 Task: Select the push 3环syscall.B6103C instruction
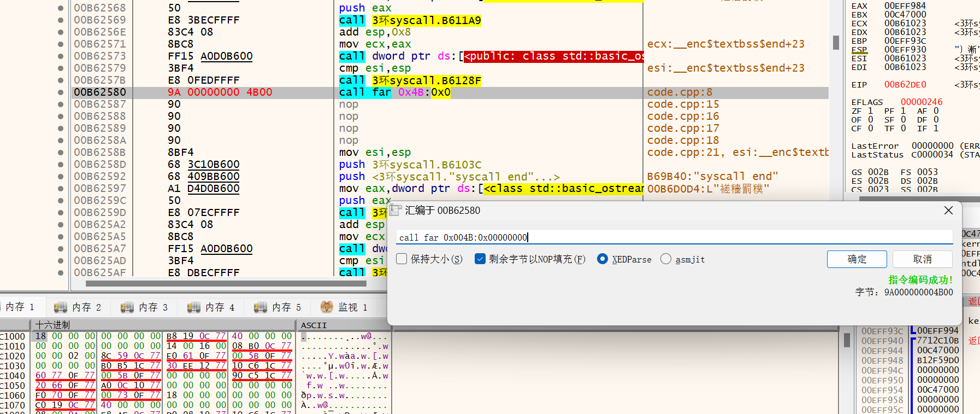[410, 165]
